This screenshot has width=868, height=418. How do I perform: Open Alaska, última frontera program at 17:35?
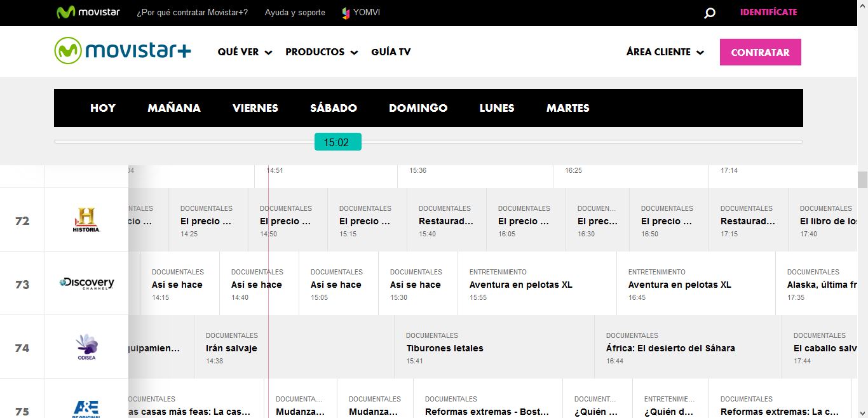[817, 283]
